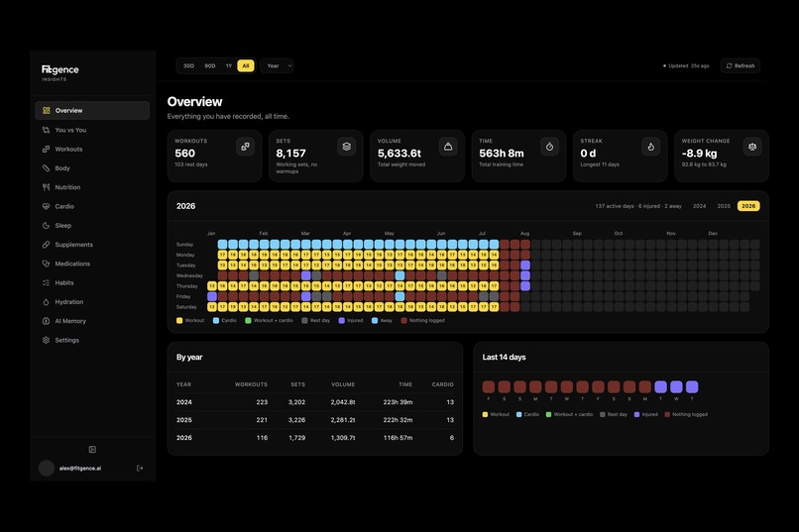799x532 pixels.
Task: Click the 8,157 sets stat card
Action: coord(316,156)
